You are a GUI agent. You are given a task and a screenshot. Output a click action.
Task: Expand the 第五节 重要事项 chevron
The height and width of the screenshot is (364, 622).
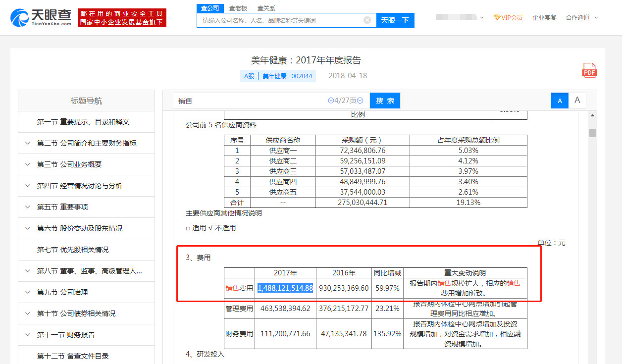(x=27, y=207)
